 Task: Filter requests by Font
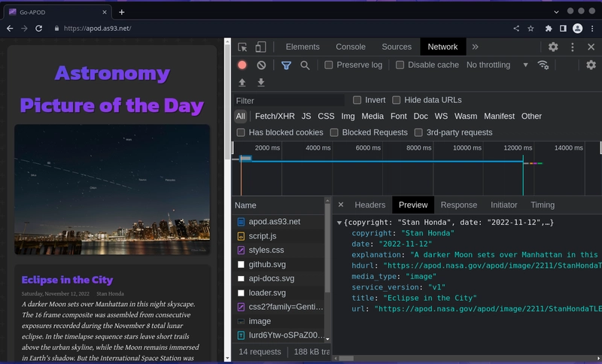[399, 117]
